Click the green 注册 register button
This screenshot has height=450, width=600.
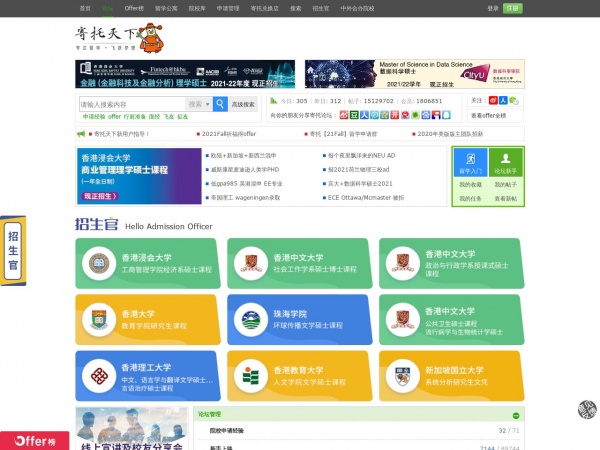click(x=513, y=8)
